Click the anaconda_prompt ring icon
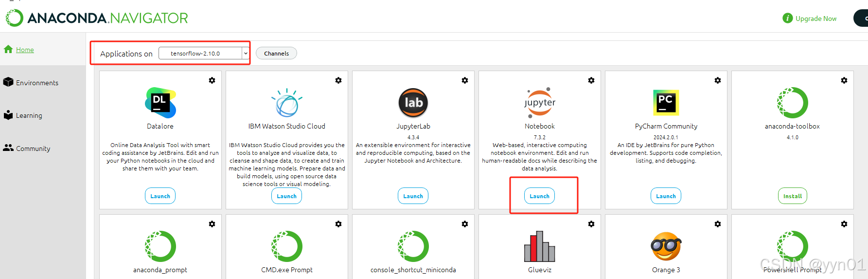Viewport: 868px width, 279px height. [160, 246]
